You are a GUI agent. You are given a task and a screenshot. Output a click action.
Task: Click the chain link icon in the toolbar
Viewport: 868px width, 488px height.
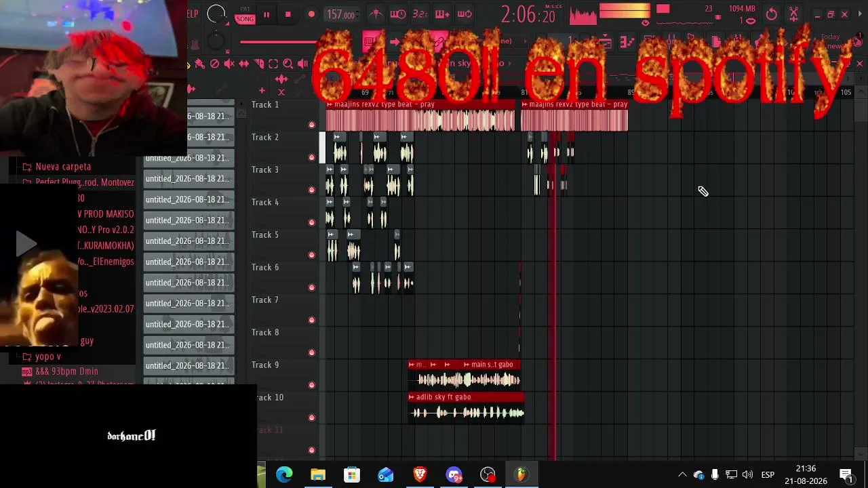pyautogui.click(x=439, y=43)
